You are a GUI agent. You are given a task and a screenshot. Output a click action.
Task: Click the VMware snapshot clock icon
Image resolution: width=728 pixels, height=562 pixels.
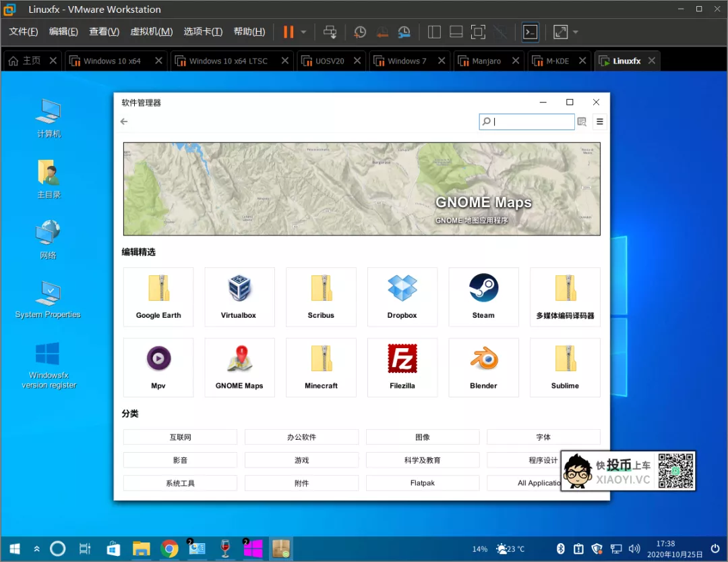pos(360,32)
